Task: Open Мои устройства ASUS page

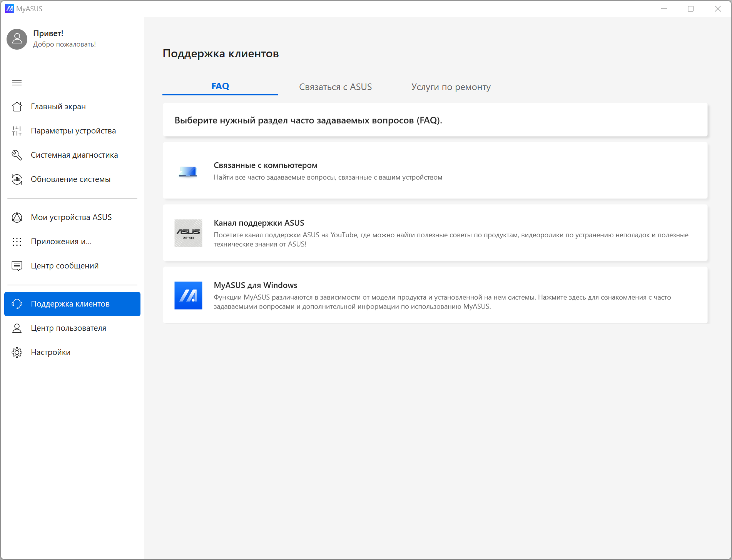Action: [72, 217]
